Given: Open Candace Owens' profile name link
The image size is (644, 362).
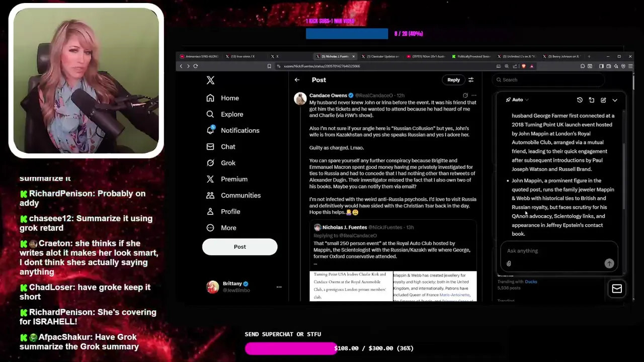Looking at the screenshot, I should (328, 96).
